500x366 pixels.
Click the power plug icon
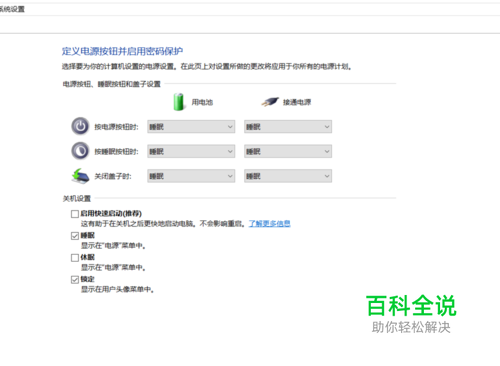(x=270, y=102)
